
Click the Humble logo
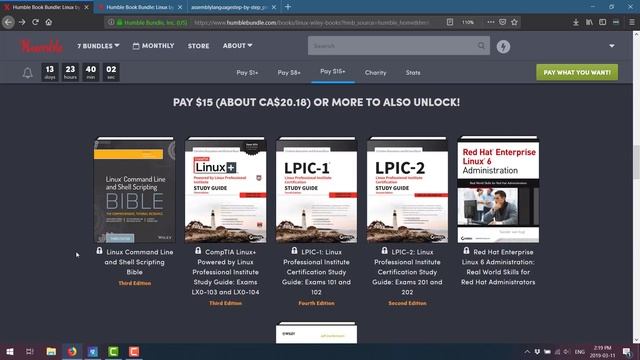click(42, 46)
